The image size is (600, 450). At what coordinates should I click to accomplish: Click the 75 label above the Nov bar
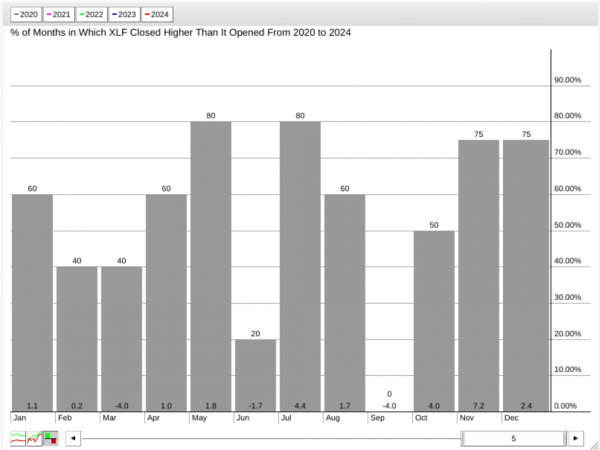point(479,134)
